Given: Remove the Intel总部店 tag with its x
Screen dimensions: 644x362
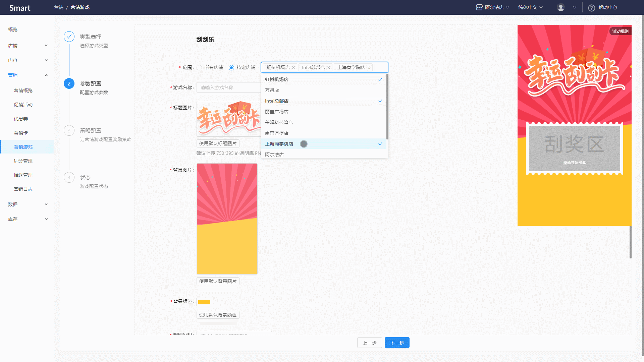Looking at the screenshot, I should pyautogui.click(x=329, y=68).
